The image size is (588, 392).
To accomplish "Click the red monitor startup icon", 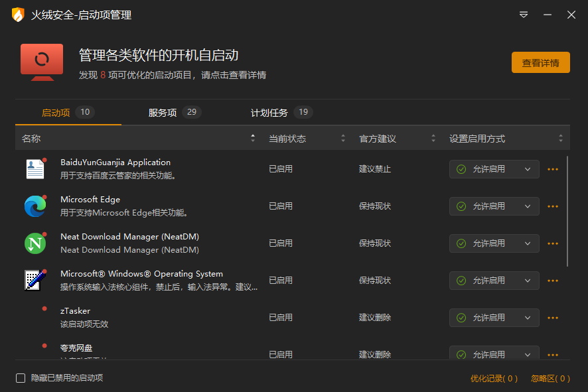I will tap(42, 62).
